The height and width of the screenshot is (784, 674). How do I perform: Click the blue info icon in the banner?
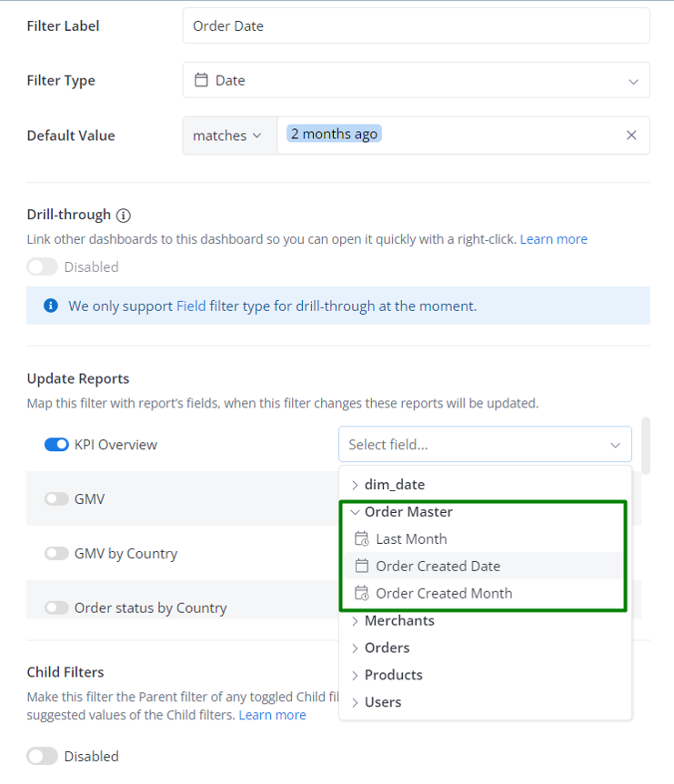point(51,306)
